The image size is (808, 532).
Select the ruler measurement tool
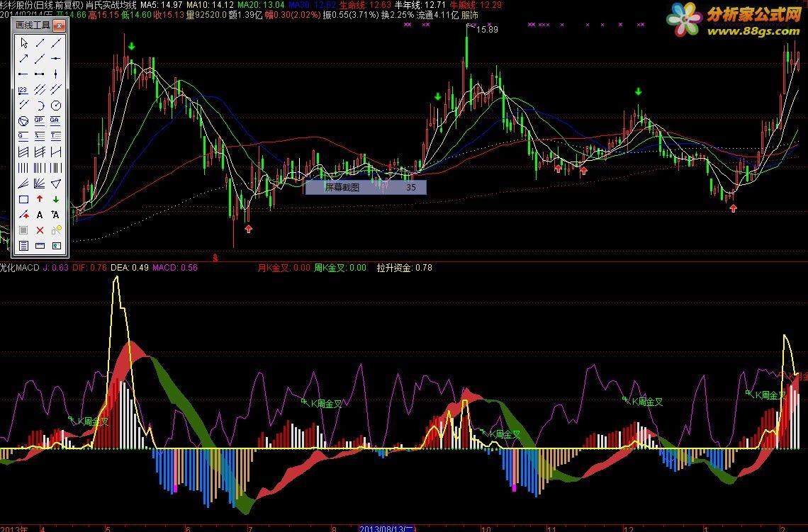click(40, 246)
